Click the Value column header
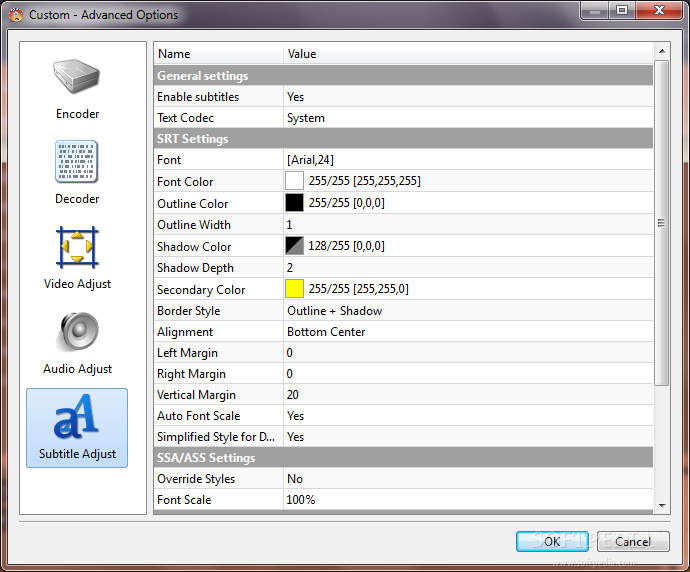The width and height of the screenshot is (690, 572). click(468, 54)
